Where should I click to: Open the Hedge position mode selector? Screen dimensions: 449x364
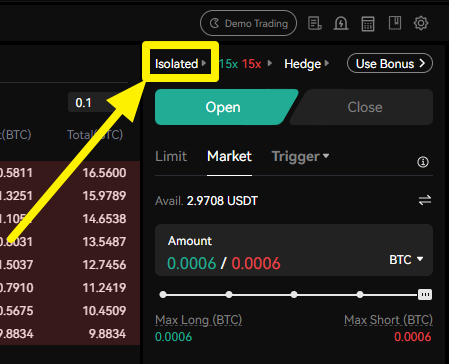pyautogui.click(x=307, y=64)
